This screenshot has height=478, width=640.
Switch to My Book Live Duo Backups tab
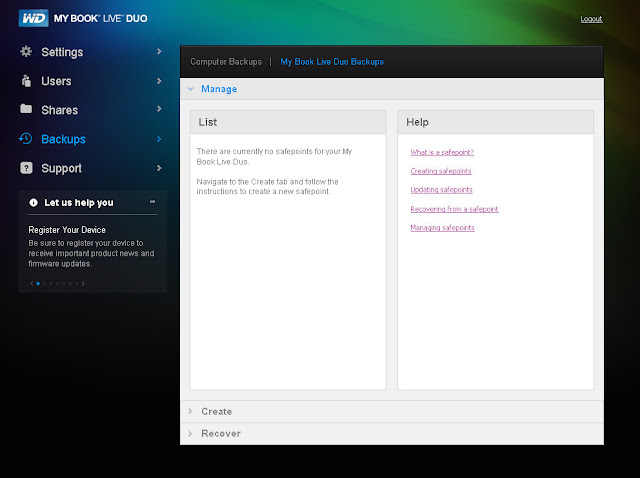point(332,62)
